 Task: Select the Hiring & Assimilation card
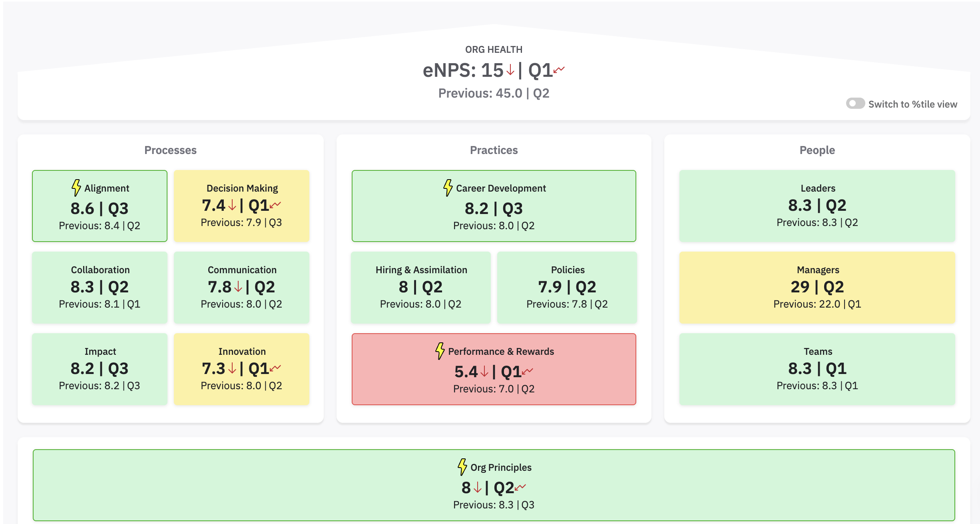(x=420, y=287)
